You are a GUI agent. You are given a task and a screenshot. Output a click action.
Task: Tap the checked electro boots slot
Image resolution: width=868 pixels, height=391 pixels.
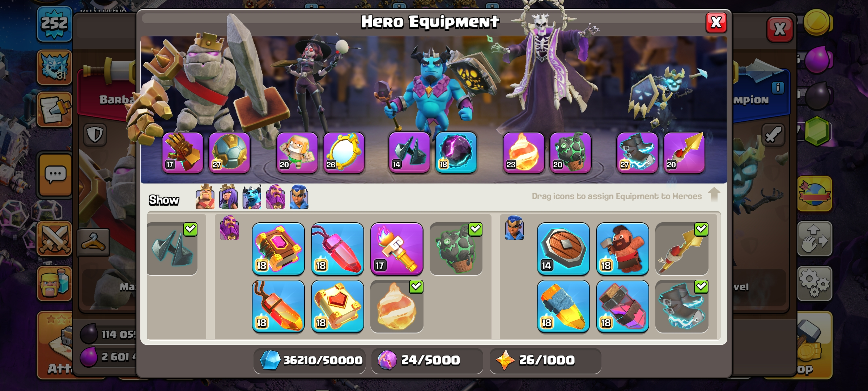click(682, 306)
